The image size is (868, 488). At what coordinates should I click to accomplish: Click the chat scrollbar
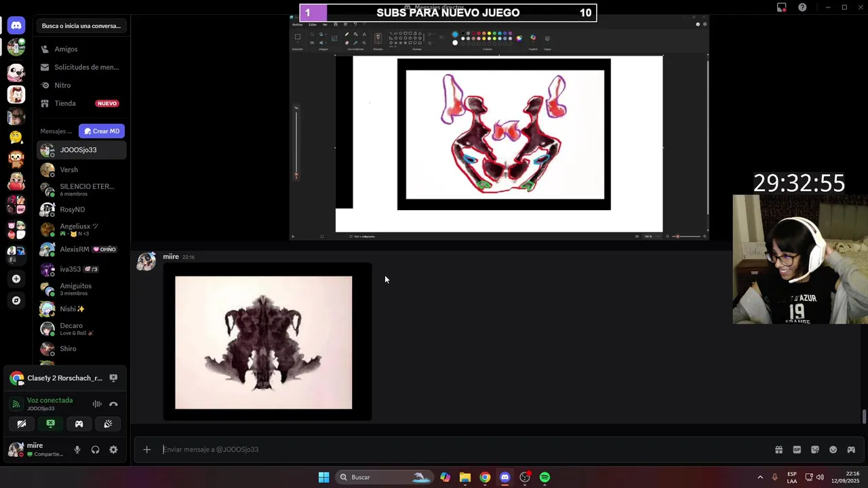(x=864, y=416)
